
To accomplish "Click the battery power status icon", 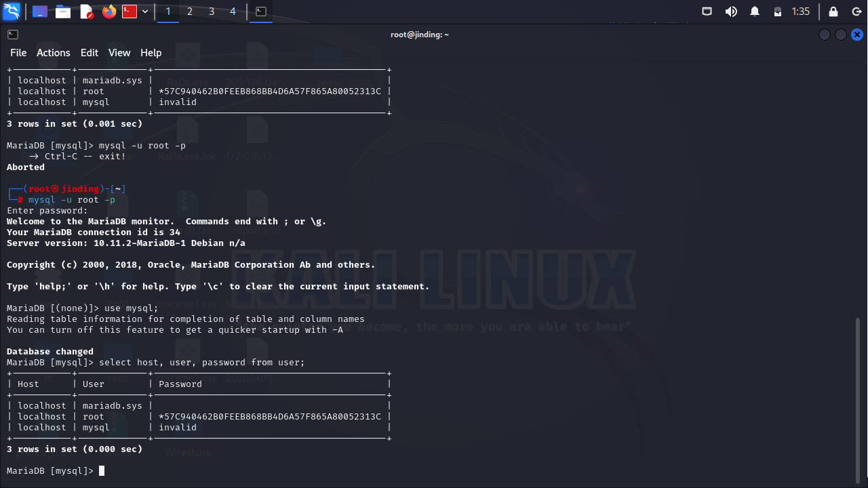I will click(778, 12).
